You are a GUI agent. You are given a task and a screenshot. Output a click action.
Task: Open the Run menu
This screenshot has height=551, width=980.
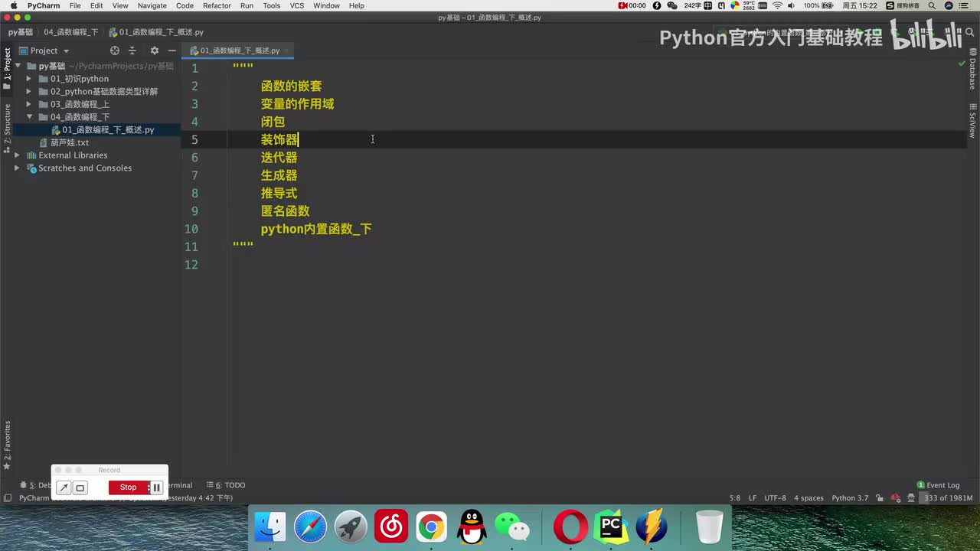click(x=247, y=5)
